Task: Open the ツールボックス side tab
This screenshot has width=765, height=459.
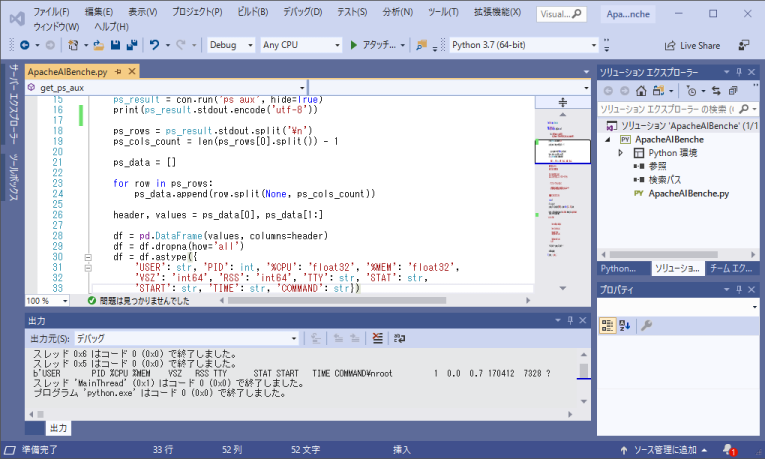Action: click(14, 177)
